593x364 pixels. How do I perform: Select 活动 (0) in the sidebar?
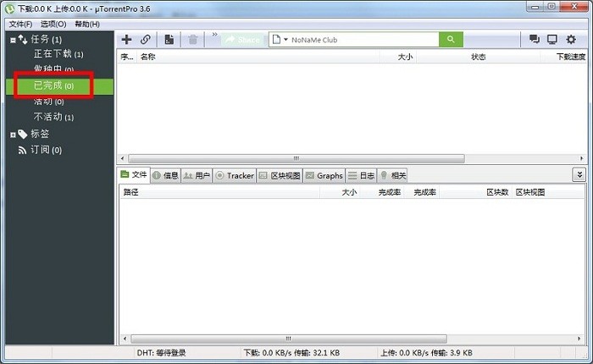click(49, 102)
